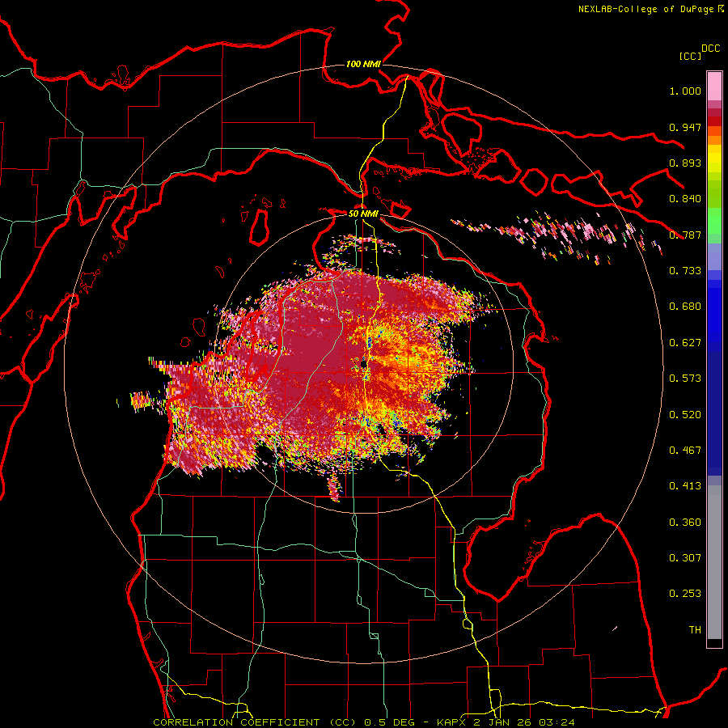Click the 0.840 scale value
Image resolution: width=728 pixels, height=728 pixels.
pos(685,199)
